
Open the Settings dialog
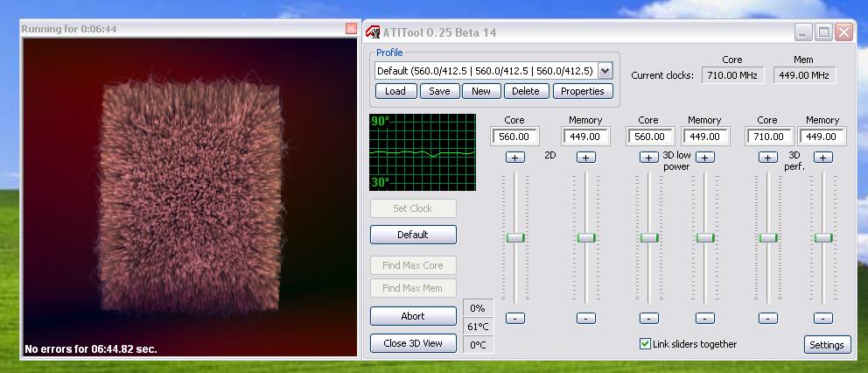(x=826, y=345)
